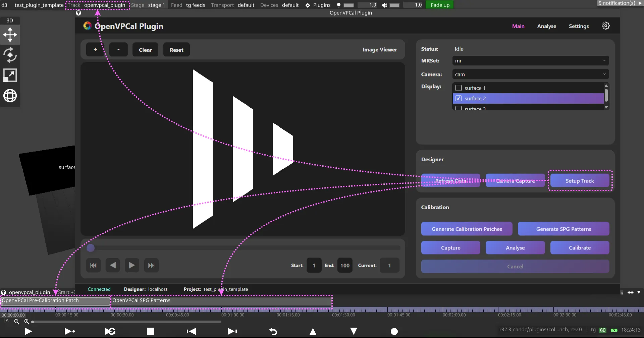The height and width of the screenshot is (338, 644).
Task: Enable the surface 1 checkbox
Action: 459,88
